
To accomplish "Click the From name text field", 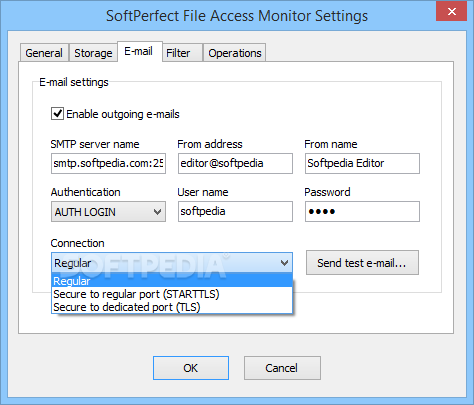I will pos(362,163).
